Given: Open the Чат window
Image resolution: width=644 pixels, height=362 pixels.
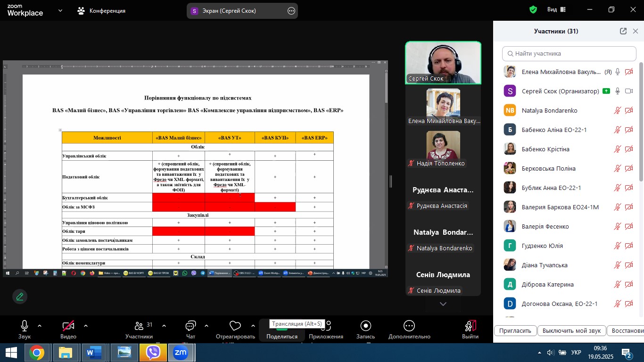Looking at the screenshot, I should pyautogui.click(x=190, y=330).
